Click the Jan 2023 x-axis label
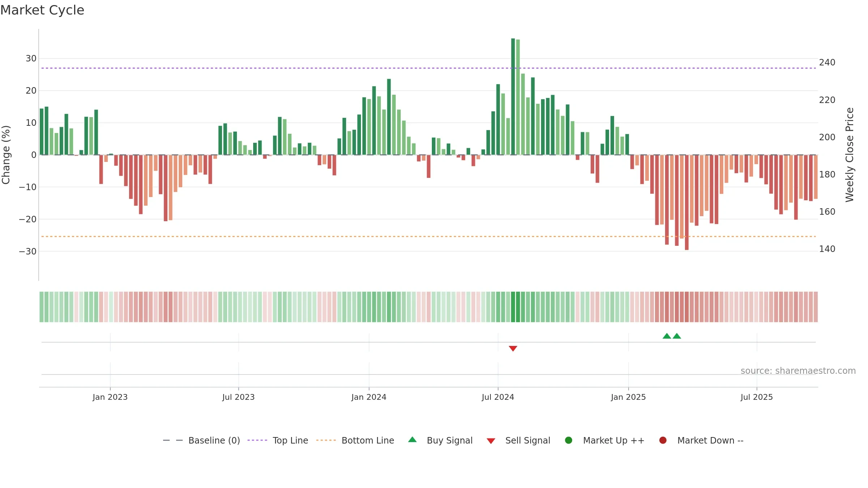Screen dimensions: 868x488 pos(110,397)
